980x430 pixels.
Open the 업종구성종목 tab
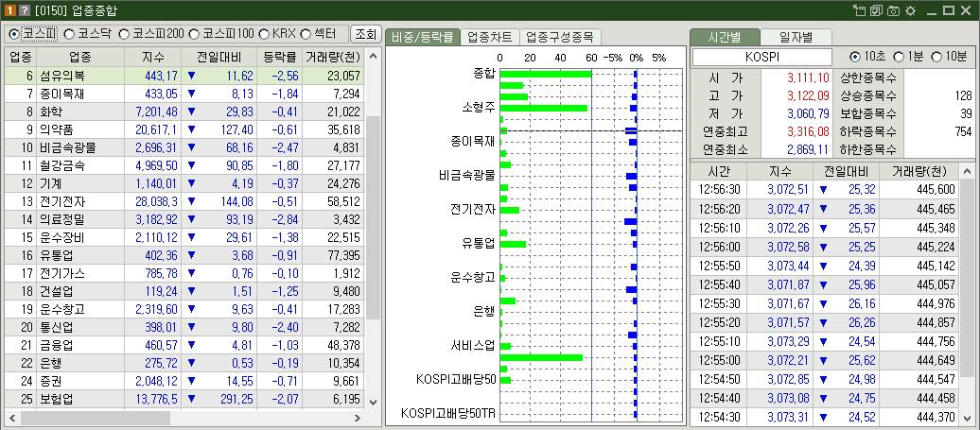point(559,37)
